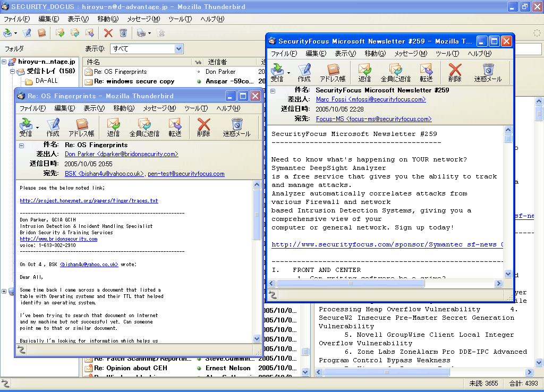Click 削除 in Re: OS Fingerprints window
544x392 pixels.
pos(203,127)
